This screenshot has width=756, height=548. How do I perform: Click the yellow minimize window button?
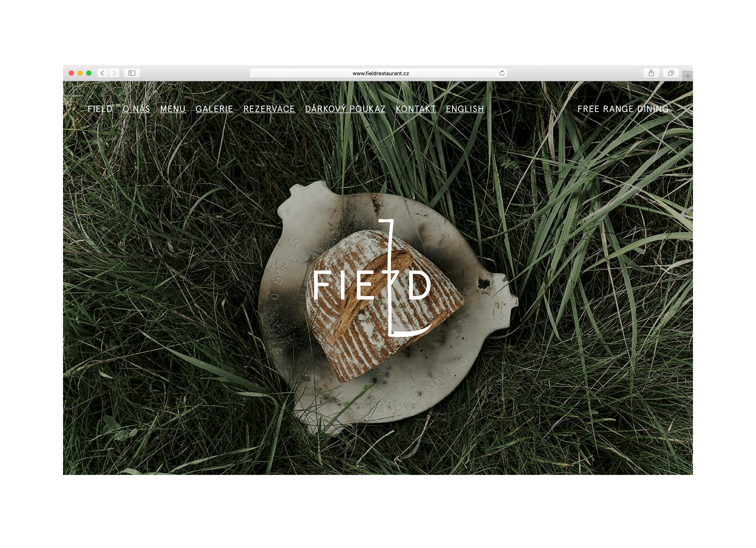click(x=80, y=73)
